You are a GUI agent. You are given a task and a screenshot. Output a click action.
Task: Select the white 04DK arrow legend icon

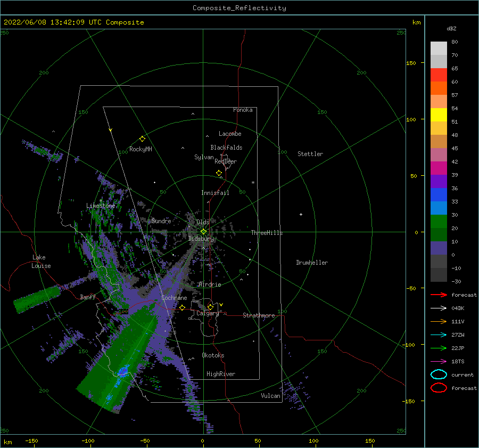(439, 308)
